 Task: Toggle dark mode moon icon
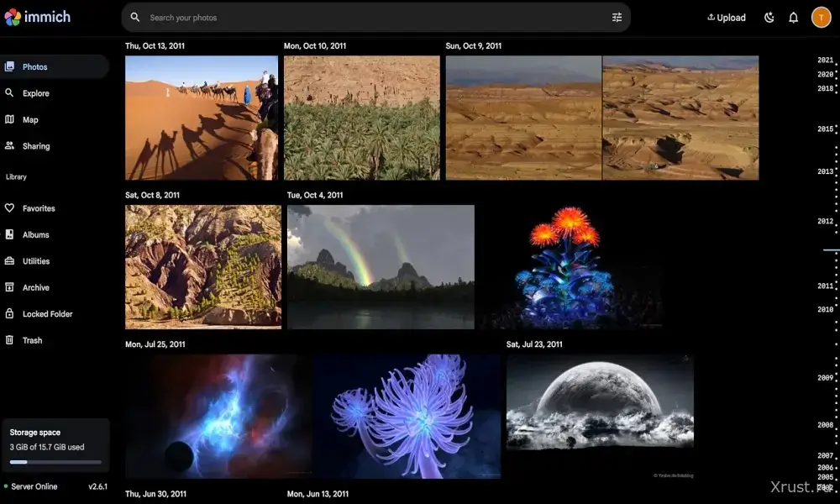pos(769,18)
